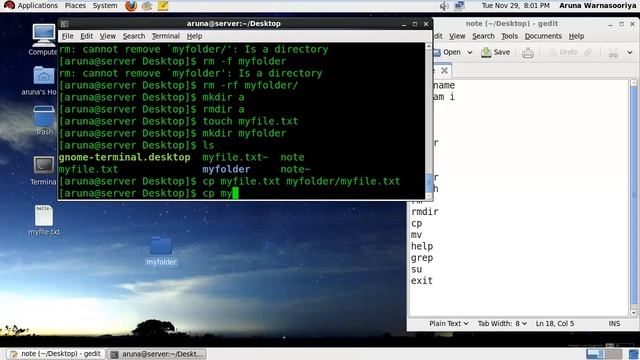The image size is (640, 360).
Task: Click the show desktop icon in bottom panel
Action: point(633,354)
